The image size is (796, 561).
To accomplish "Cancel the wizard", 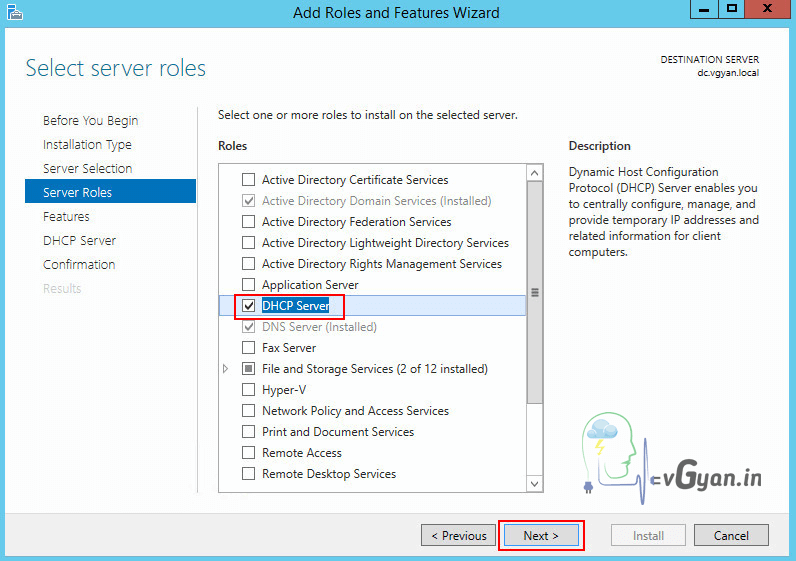I will (731, 536).
